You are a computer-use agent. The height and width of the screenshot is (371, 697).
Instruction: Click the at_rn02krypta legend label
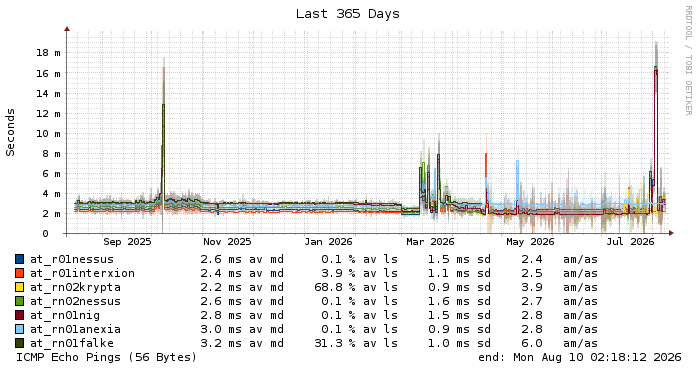pos(75,287)
